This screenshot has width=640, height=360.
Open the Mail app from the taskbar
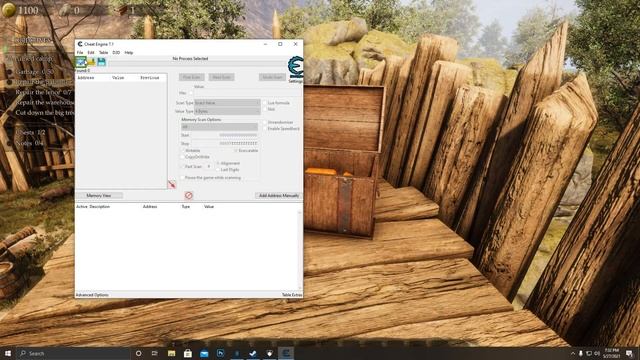click(204, 353)
